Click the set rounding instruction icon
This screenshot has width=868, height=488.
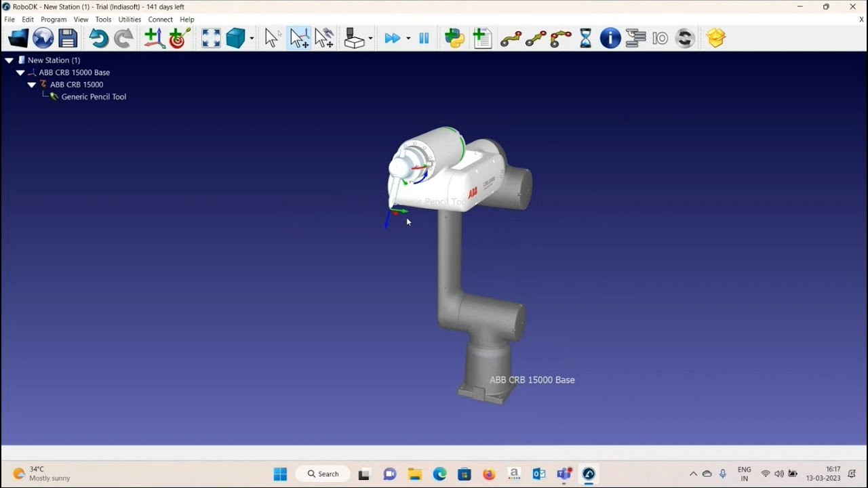685,38
